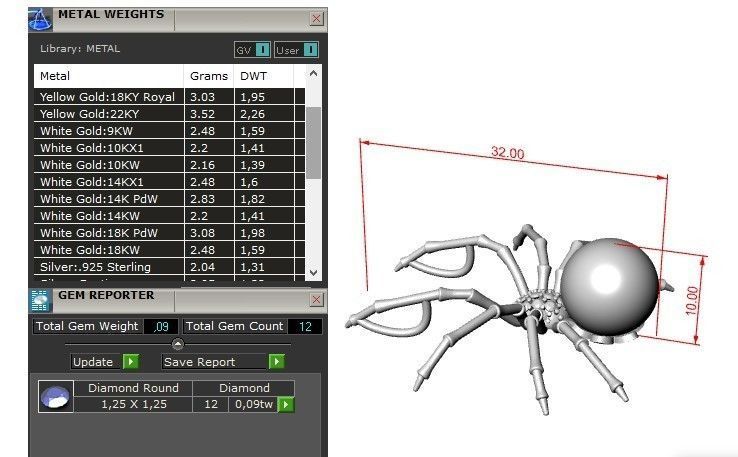
Task: Click the Diamond material cell
Action: pos(244,388)
